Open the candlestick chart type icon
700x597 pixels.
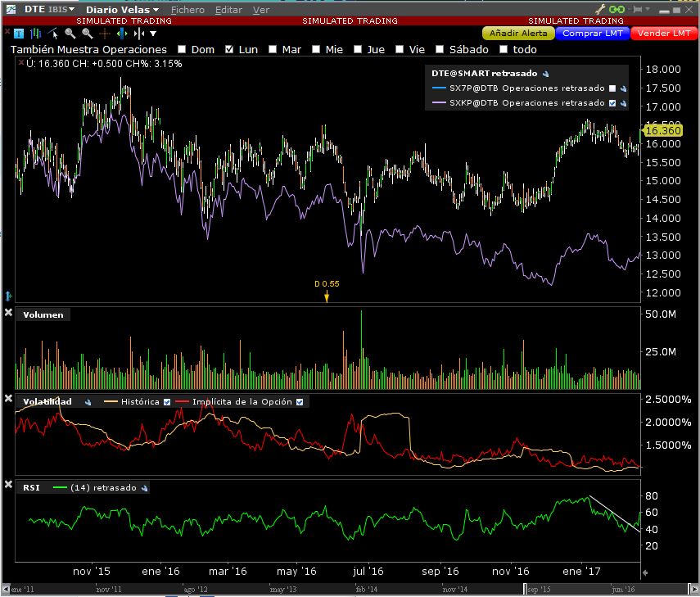click(x=35, y=34)
